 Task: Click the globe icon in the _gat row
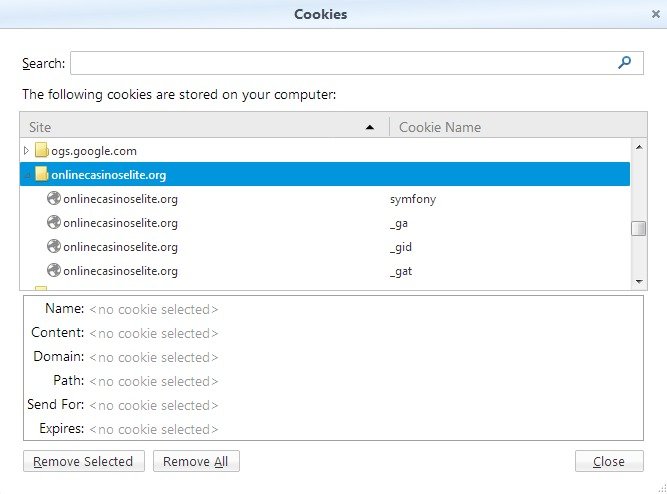[x=54, y=270]
